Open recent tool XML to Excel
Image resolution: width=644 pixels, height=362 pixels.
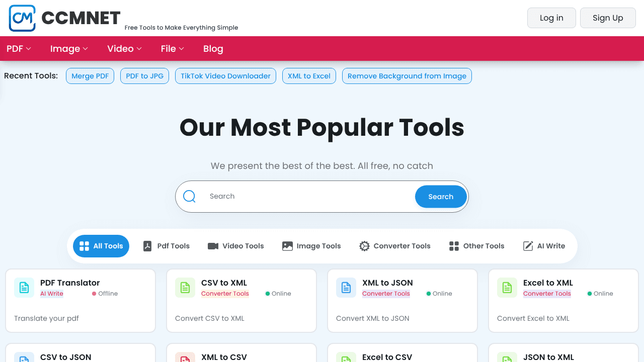pyautogui.click(x=309, y=76)
